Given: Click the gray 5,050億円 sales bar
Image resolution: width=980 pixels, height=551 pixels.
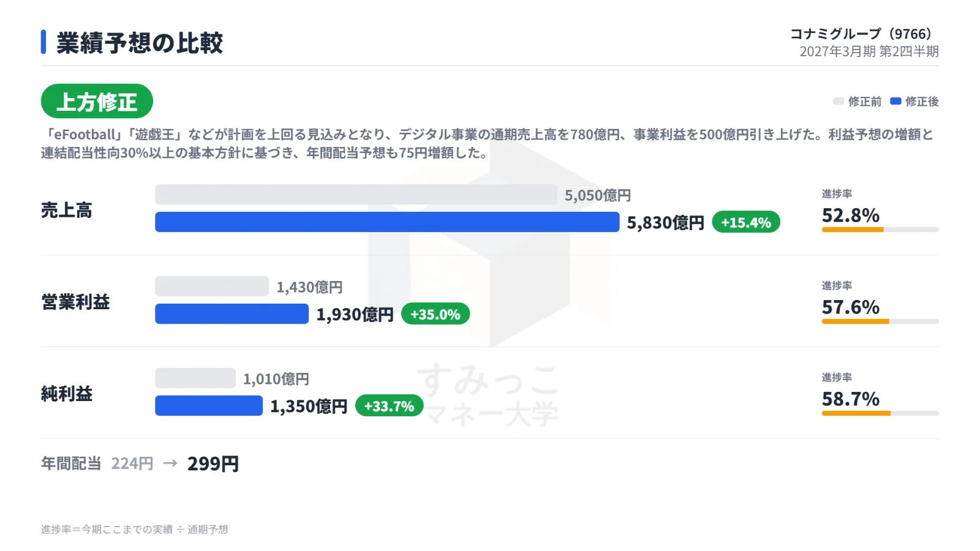Looking at the screenshot, I should [x=356, y=194].
